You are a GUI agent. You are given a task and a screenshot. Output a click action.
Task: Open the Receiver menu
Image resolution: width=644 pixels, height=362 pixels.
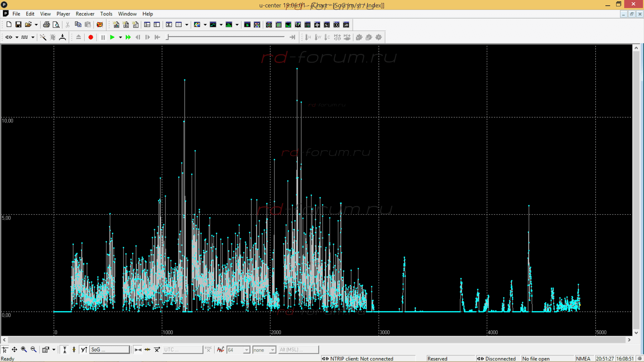(85, 14)
